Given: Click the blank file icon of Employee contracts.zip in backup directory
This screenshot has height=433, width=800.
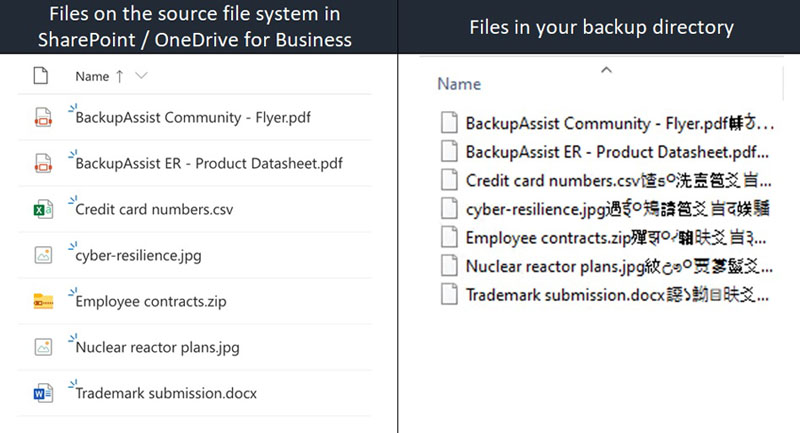Looking at the screenshot, I should tap(449, 237).
